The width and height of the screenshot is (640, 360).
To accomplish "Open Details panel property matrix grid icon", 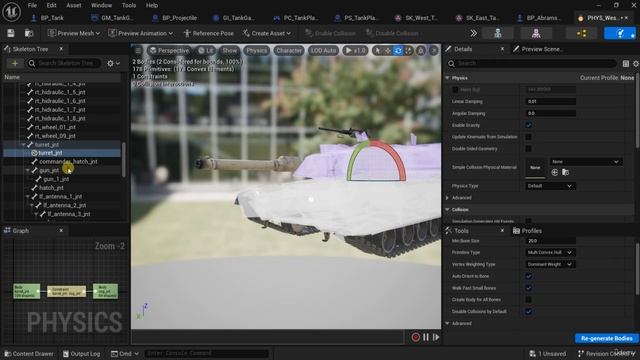I will pos(626,63).
